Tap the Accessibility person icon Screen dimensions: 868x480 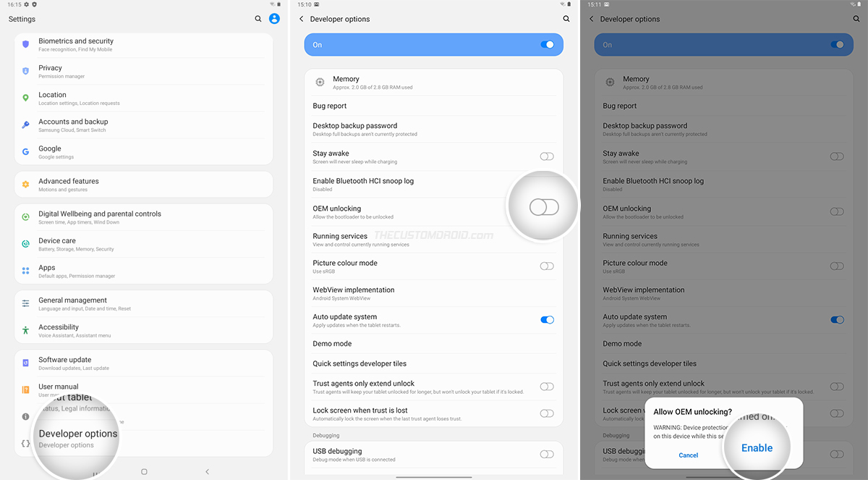(x=25, y=330)
